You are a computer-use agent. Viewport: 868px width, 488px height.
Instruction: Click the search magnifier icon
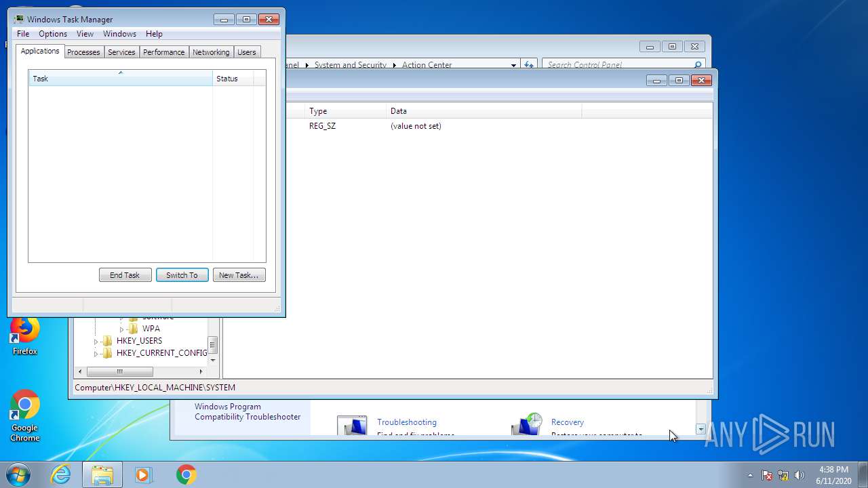pos(698,65)
